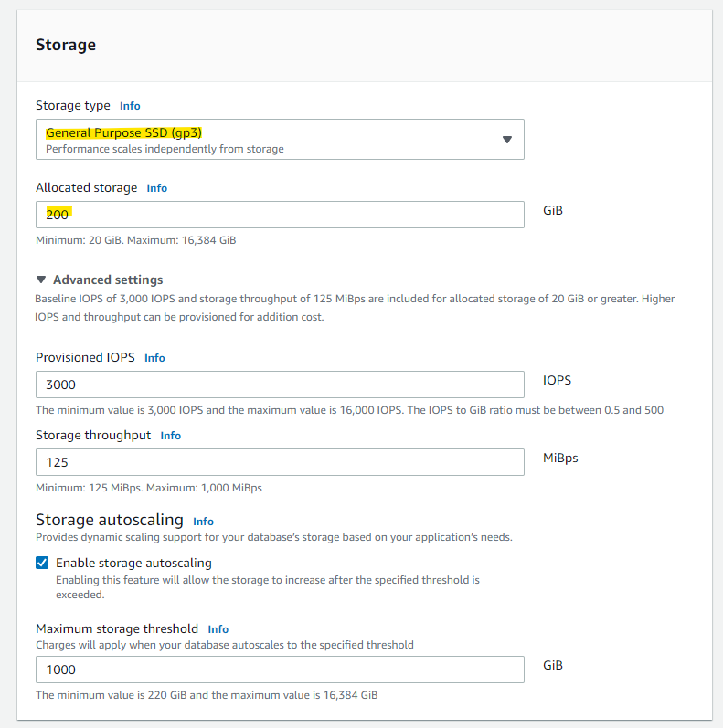The height and width of the screenshot is (728, 723).
Task: Disable the Enable storage autoscaling checkbox
Action: (x=42, y=563)
